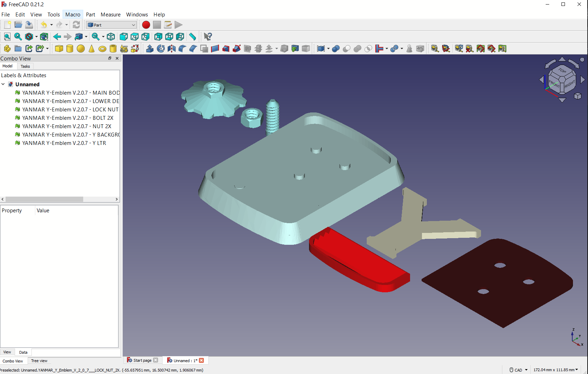Open draw style dropdown arrow

pos(36,37)
